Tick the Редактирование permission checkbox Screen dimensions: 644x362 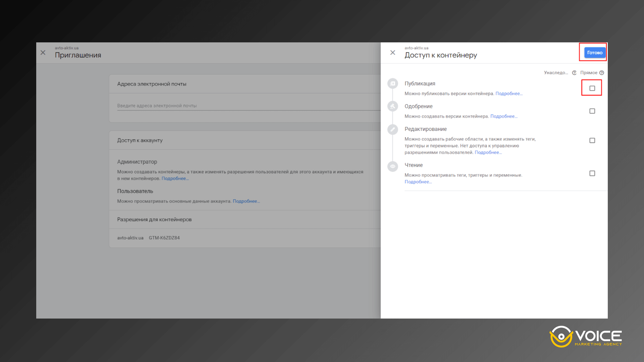click(x=592, y=141)
